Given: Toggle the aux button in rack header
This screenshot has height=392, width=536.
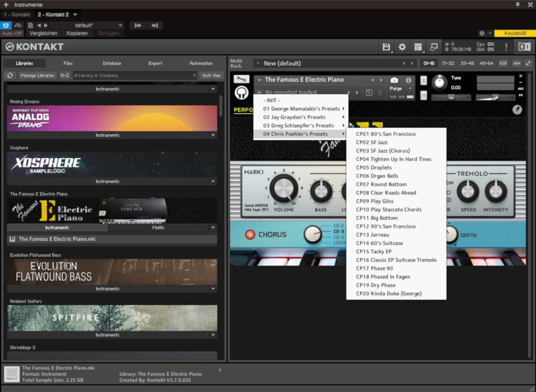Looking at the screenshot, I should 517,63.
